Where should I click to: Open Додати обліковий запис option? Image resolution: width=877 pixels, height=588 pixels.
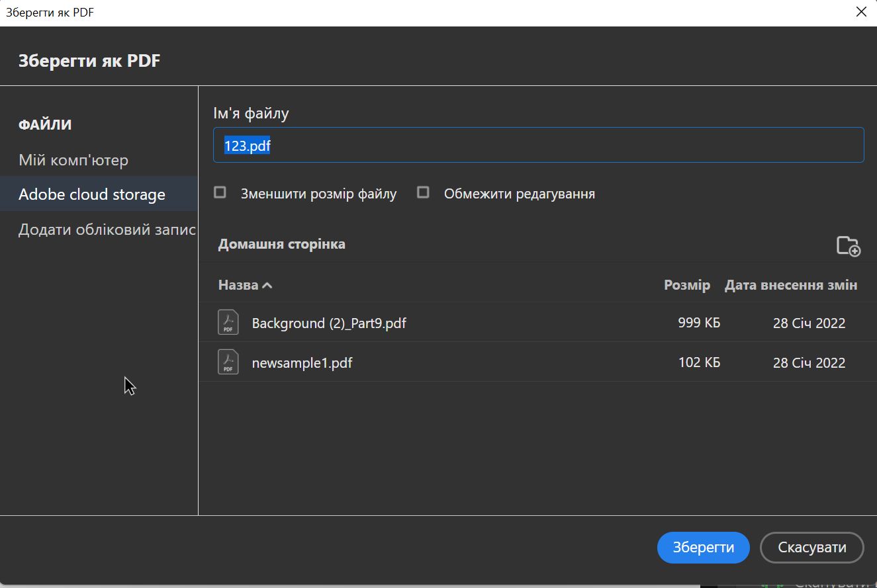point(107,230)
